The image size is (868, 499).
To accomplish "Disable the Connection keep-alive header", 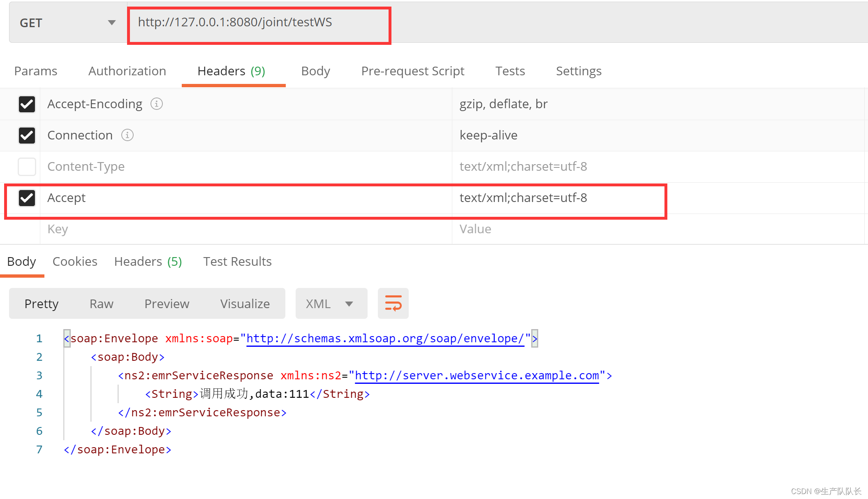I will (x=27, y=135).
